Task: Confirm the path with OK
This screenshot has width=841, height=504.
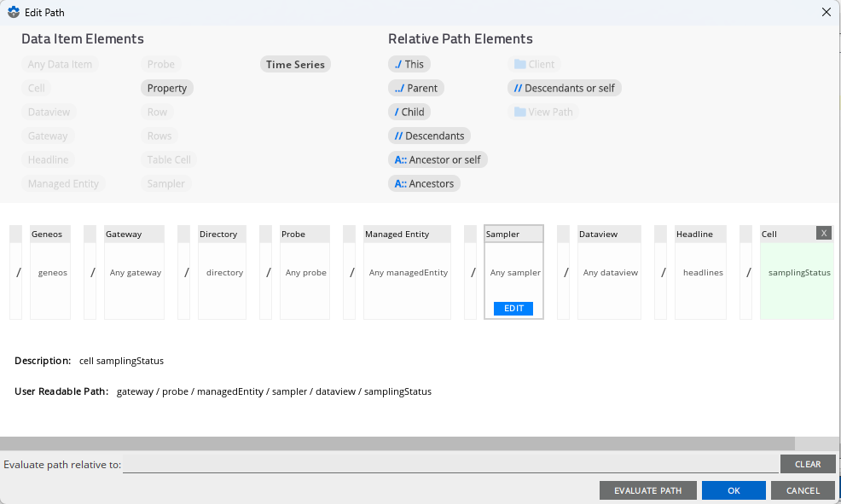Action: (734, 490)
